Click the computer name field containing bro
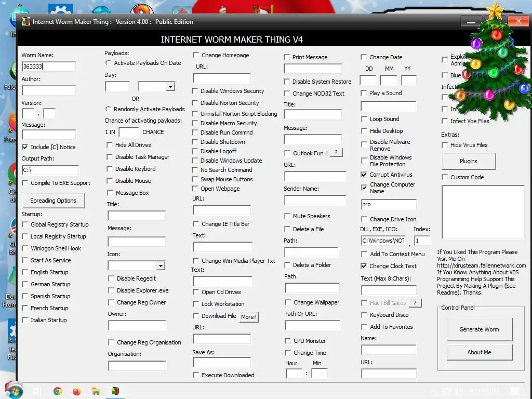This screenshot has width=532, height=399. [389, 204]
